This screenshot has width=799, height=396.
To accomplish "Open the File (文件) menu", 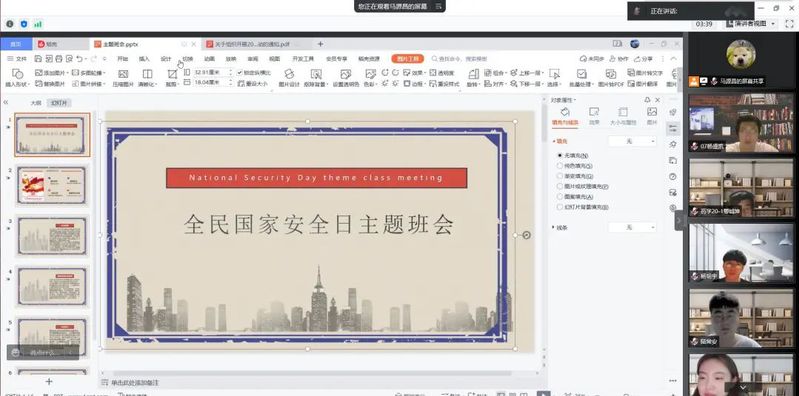I will click(17, 59).
